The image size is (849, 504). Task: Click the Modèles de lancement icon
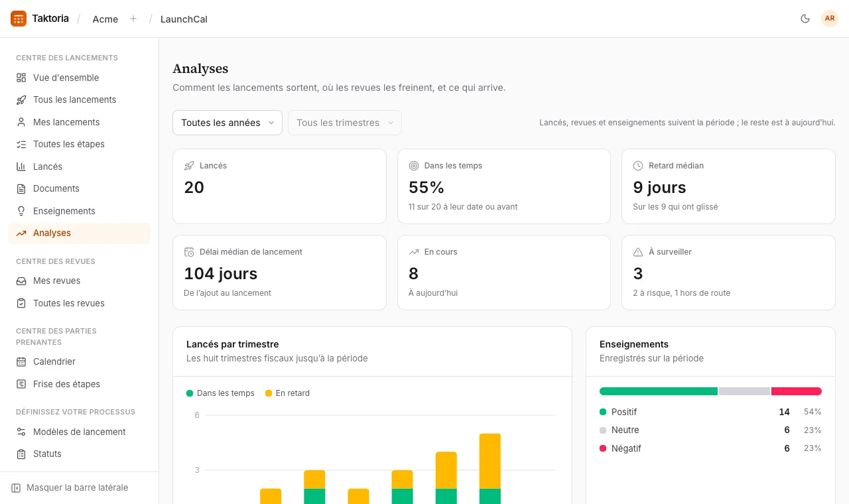[21, 432]
